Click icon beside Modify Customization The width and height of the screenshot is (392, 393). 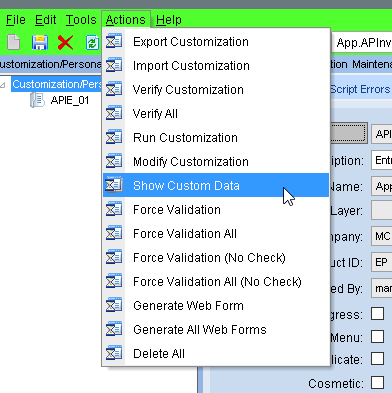click(114, 161)
